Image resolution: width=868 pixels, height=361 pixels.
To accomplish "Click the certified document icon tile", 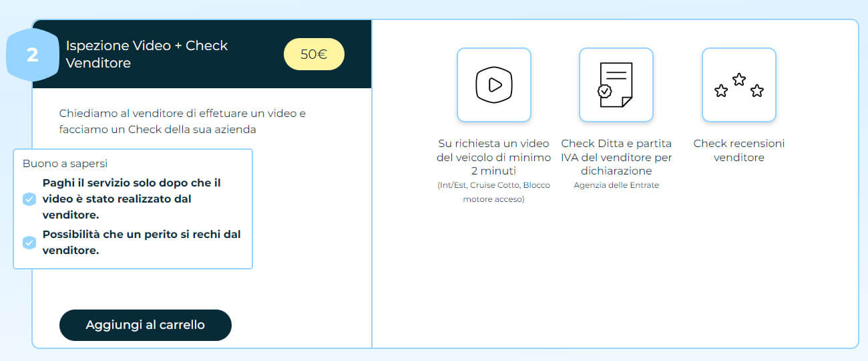I will 616,85.
